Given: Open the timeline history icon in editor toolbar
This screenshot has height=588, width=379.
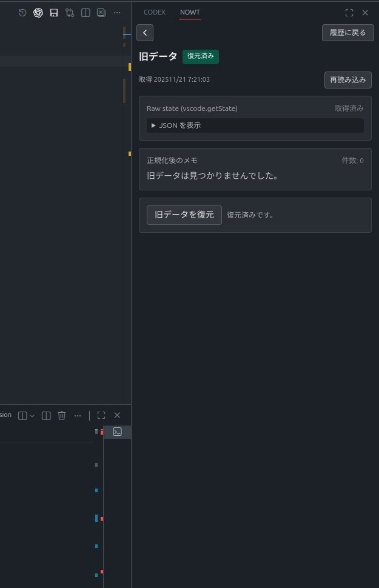Looking at the screenshot, I should pyautogui.click(x=22, y=13).
